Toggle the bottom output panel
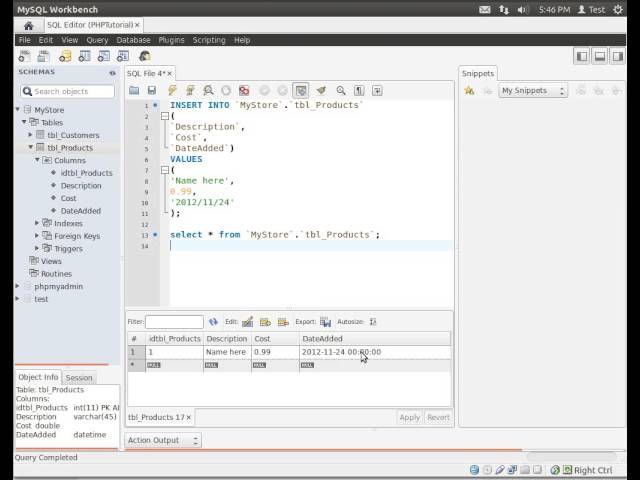 tap(600, 56)
